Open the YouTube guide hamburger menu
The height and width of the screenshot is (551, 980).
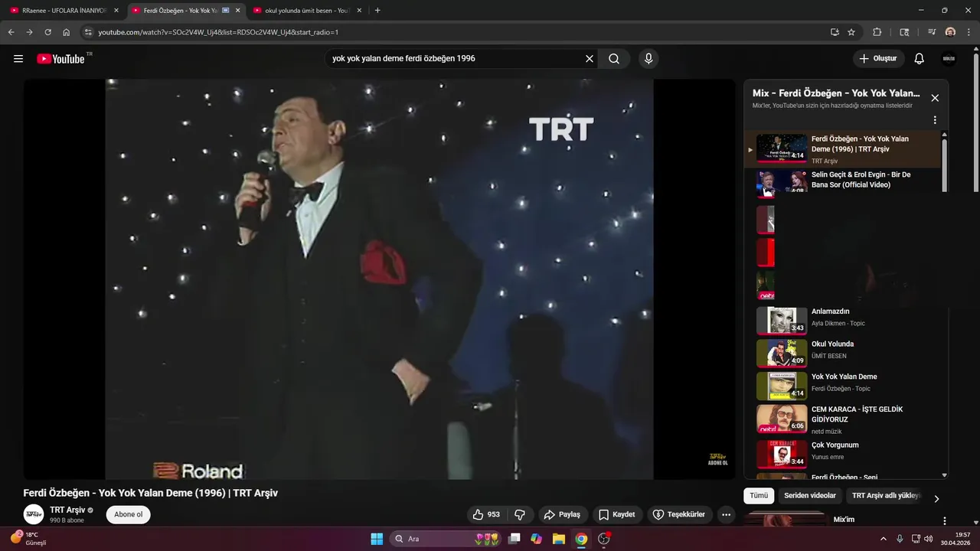pos(18,59)
